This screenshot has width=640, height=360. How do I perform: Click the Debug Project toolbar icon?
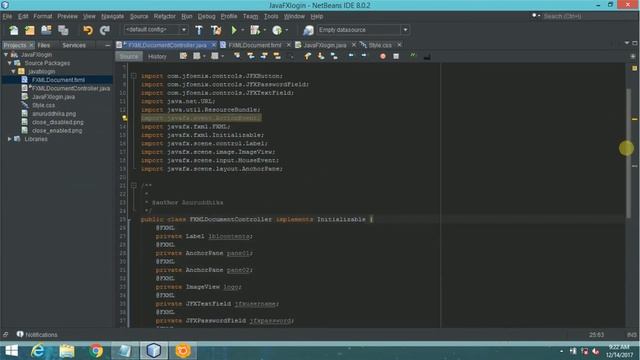(255, 30)
